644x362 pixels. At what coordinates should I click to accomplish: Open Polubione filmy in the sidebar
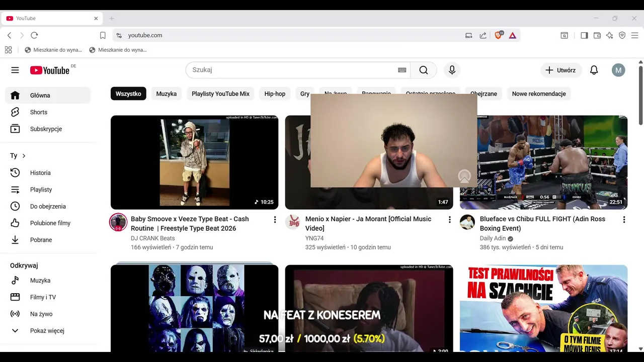(48, 223)
